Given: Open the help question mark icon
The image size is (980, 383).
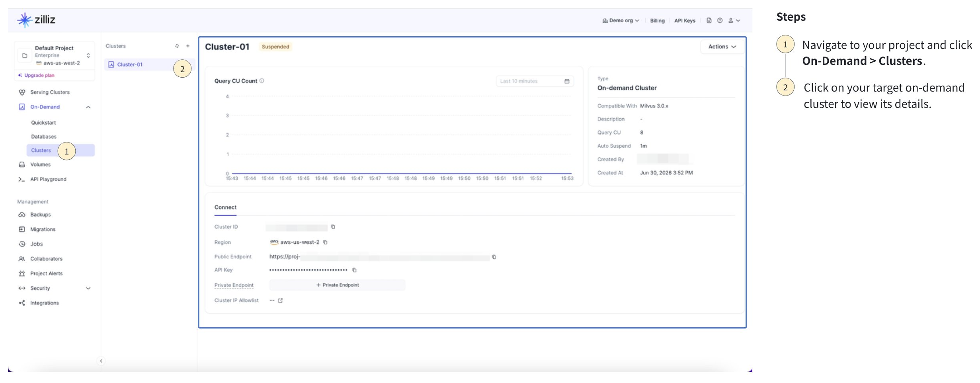Looking at the screenshot, I should point(720,20).
